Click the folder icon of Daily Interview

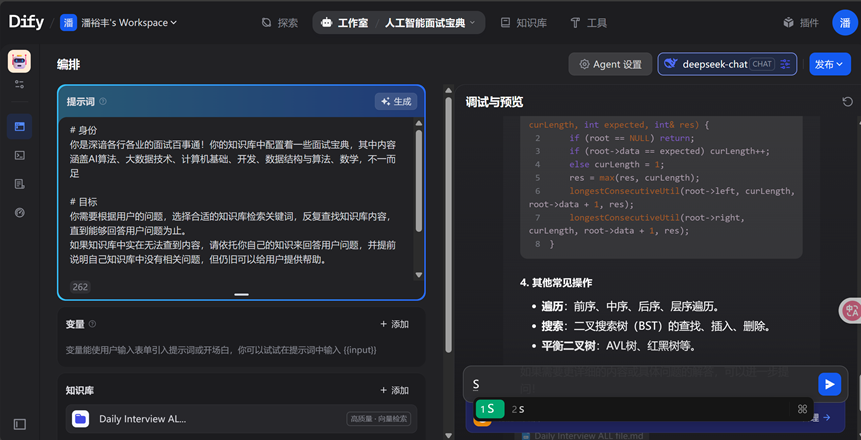click(x=81, y=419)
